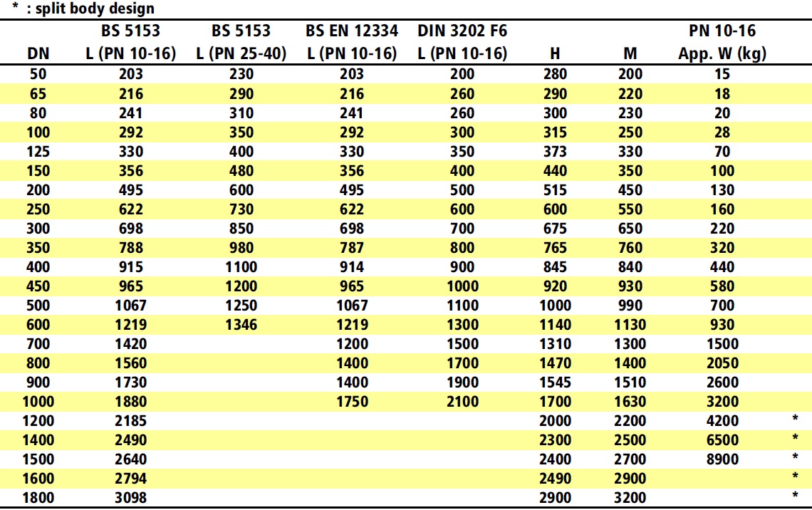Select BS 5153 value 1730 in DN 900 row

(x=130, y=382)
